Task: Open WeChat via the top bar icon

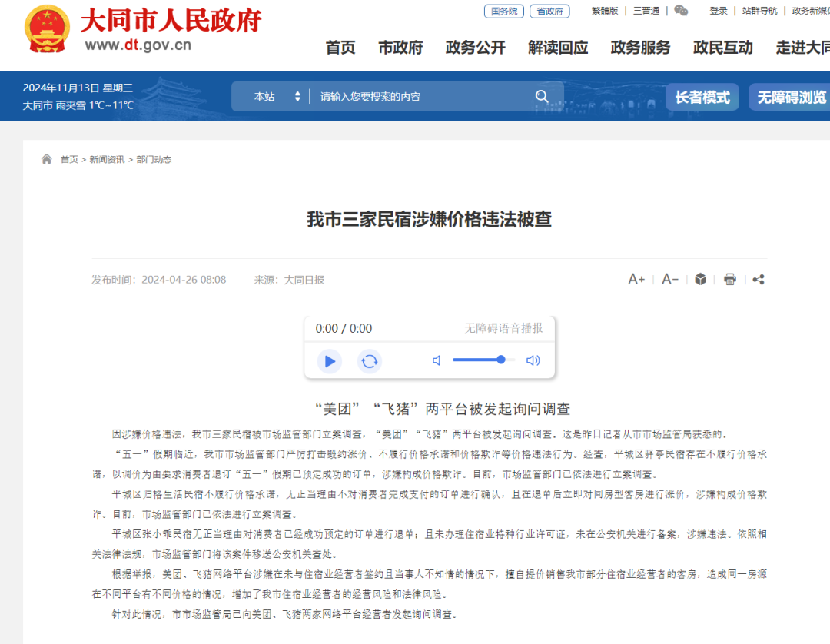Action: coord(681,10)
